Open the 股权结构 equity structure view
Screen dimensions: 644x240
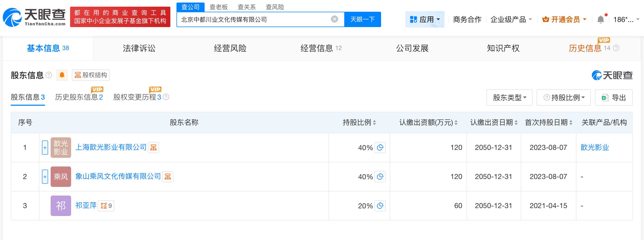coord(91,75)
